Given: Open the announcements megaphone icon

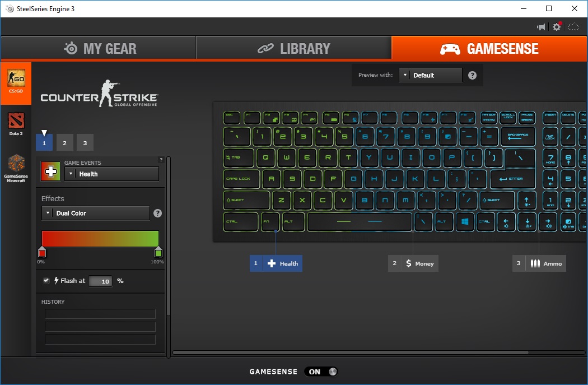Looking at the screenshot, I should 541,27.
